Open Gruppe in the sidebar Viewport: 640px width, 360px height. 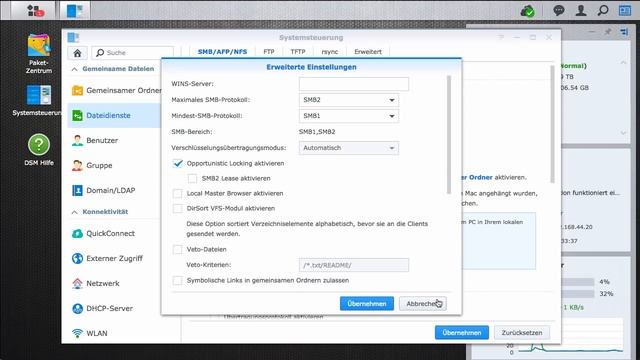(114, 165)
